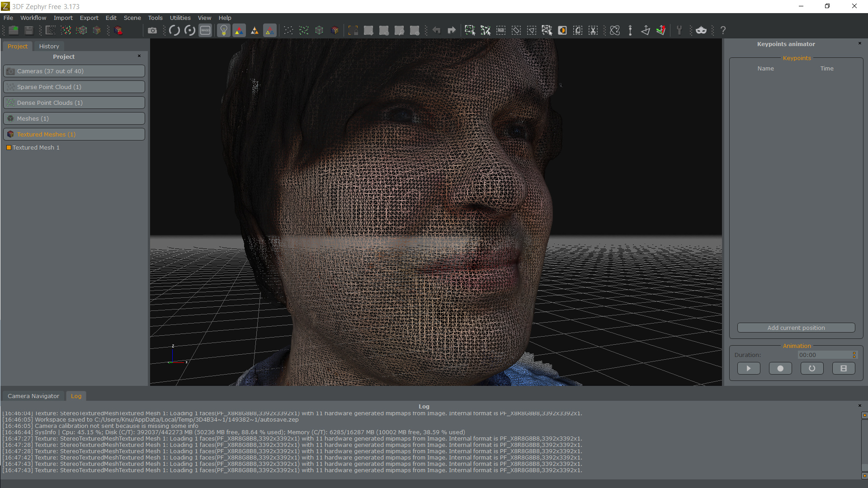Open the Help question mark
Screen dimensions: 868x488
click(x=722, y=30)
